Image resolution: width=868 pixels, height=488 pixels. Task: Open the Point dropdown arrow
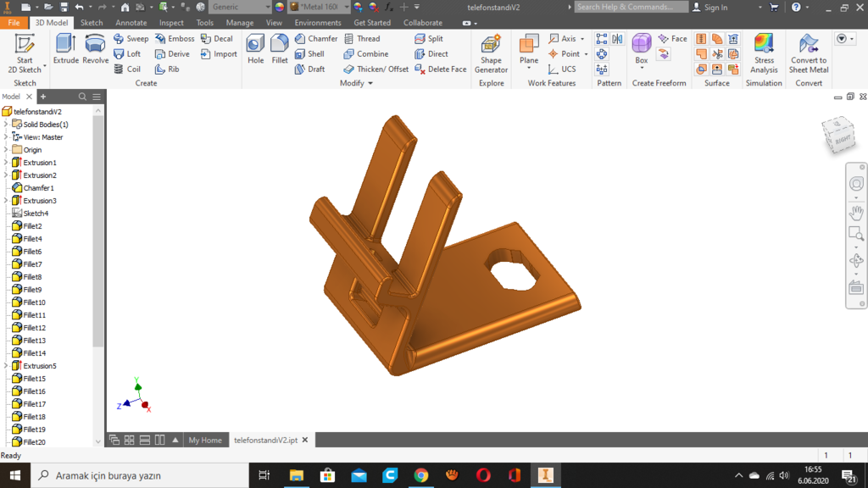point(586,54)
